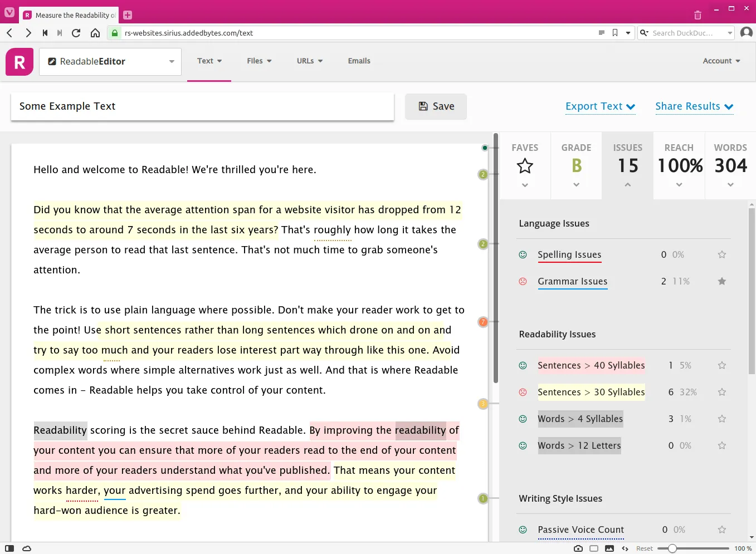Go forward to the next page
Image resolution: width=756 pixels, height=554 pixels.
(x=28, y=33)
